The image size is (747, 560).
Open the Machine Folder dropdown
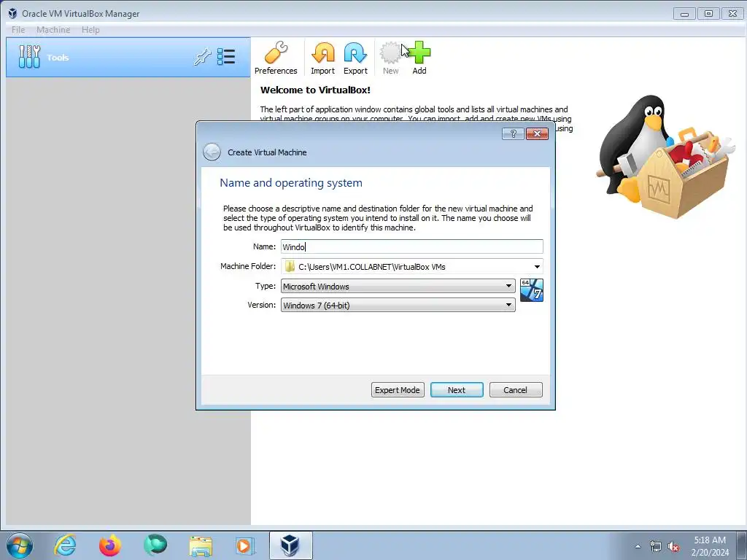[537, 267]
